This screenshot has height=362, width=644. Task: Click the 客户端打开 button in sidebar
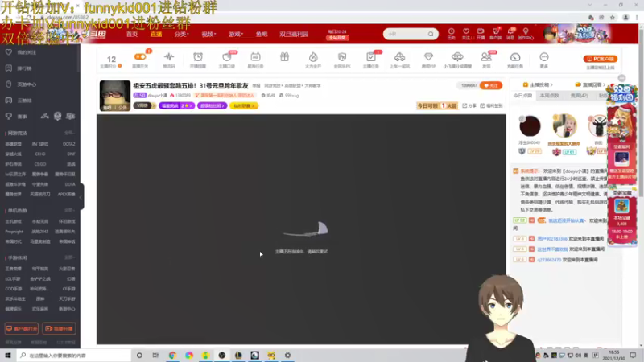[22, 329]
